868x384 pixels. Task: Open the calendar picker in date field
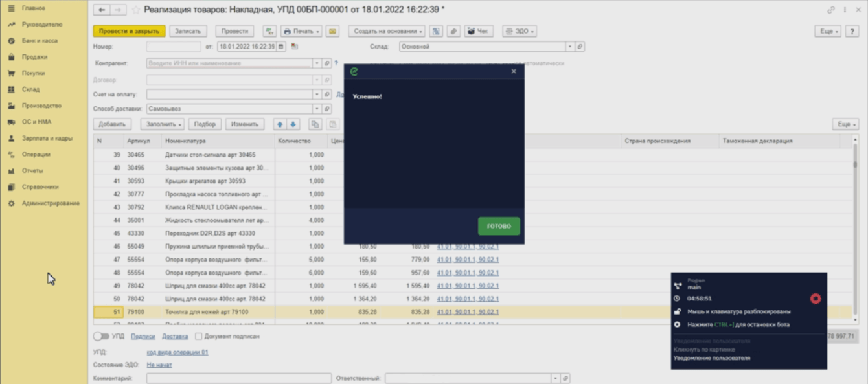[280, 47]
